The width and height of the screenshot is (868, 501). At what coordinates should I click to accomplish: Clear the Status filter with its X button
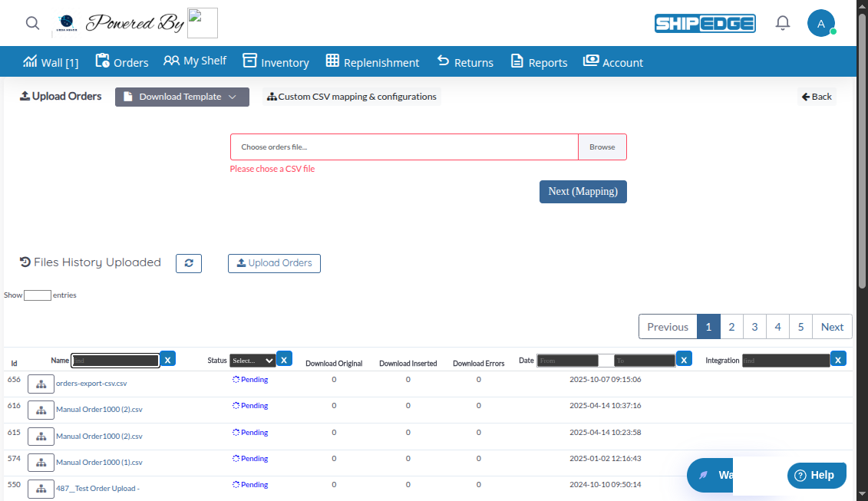[x=285, y=358]
